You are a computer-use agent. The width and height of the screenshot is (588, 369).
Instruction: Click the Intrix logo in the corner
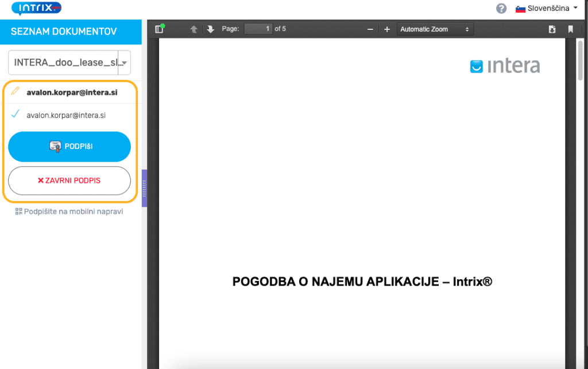coord(36,9)
